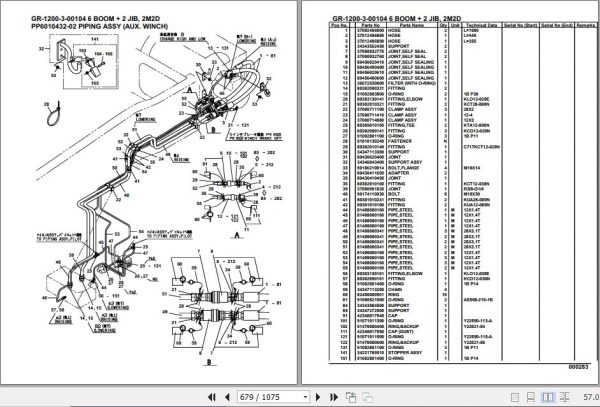600x407 pixels.
Task: Click the FILTER (WITH O-RING) row
Action: coord(463,83)
